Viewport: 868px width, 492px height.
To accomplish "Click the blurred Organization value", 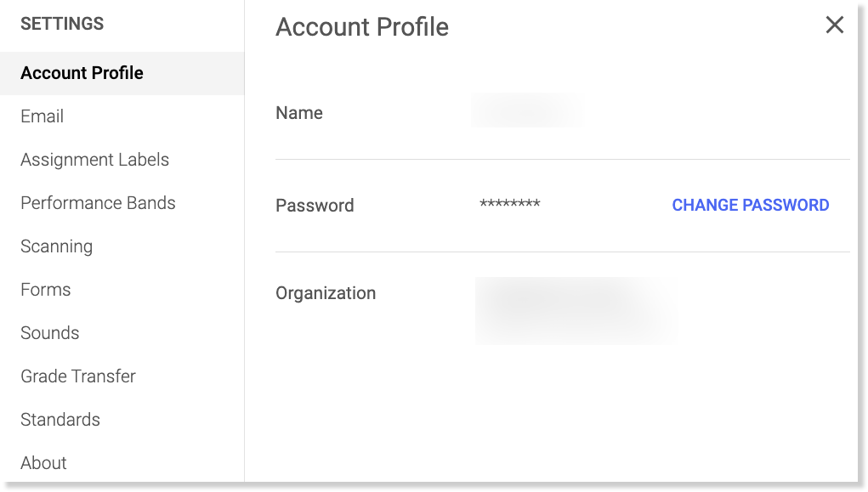I will coord(576,309).
